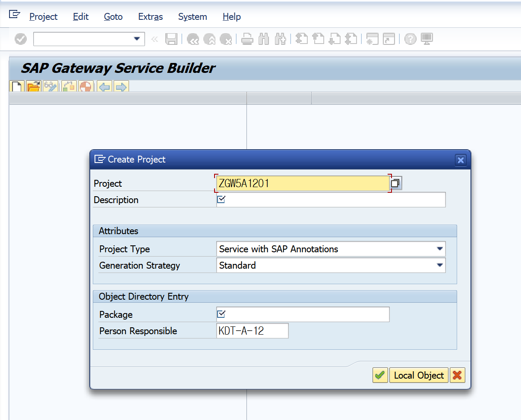Image resolution: width=521 pixels, height=420 pixels.
Task: Open Customize Local Layout monitor icon
Action: [x=427, y=39]
